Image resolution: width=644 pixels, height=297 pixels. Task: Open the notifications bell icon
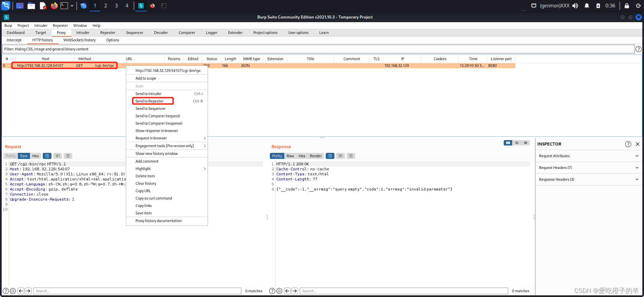587,6
